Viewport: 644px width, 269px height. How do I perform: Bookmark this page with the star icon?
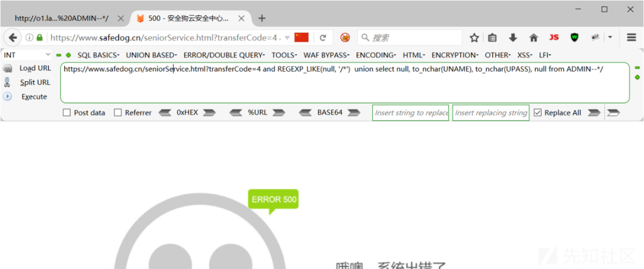click(x=475, y=38)
